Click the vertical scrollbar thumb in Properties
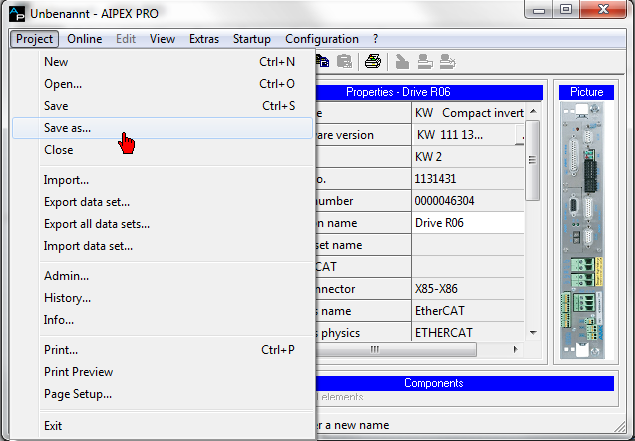This screenshot has height=441, width=635. coord(533,160)
